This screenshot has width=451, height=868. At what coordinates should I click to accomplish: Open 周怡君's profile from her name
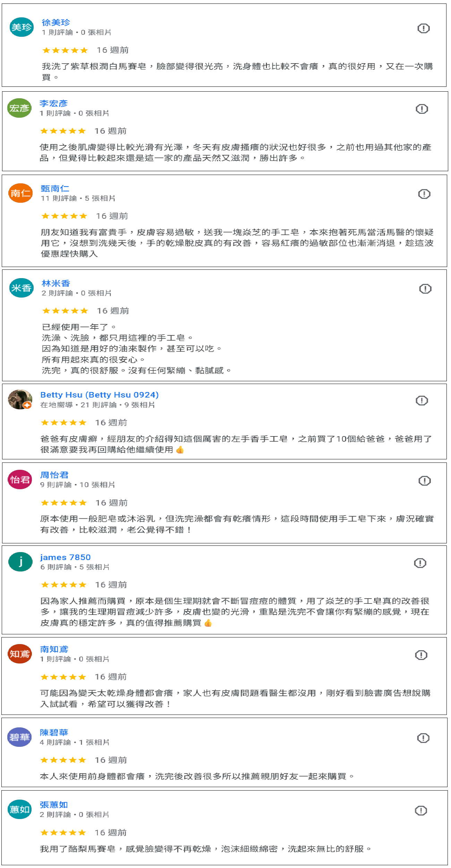(x=54, y=475)
